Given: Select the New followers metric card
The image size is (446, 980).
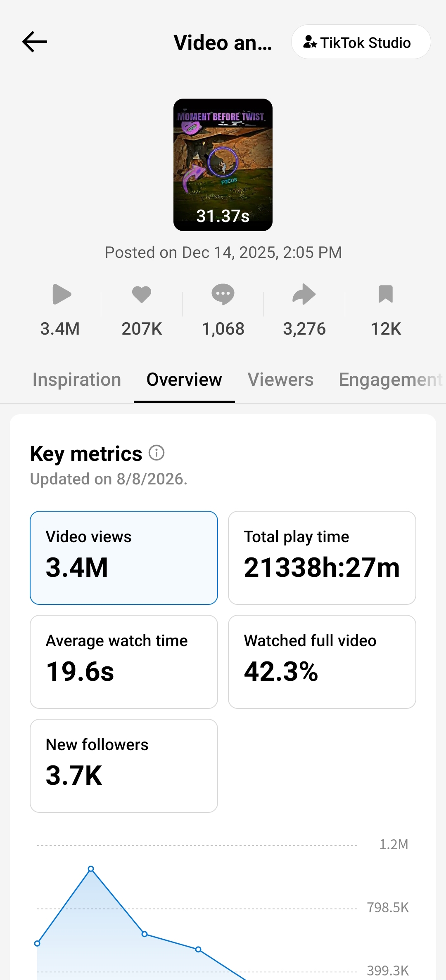Looking at the screenshot, I should [x=124, y=766].
